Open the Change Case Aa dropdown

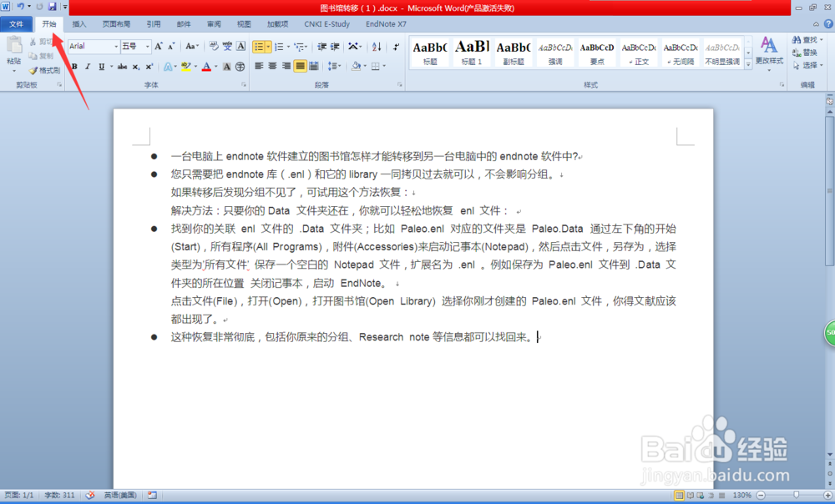(192, 46)
